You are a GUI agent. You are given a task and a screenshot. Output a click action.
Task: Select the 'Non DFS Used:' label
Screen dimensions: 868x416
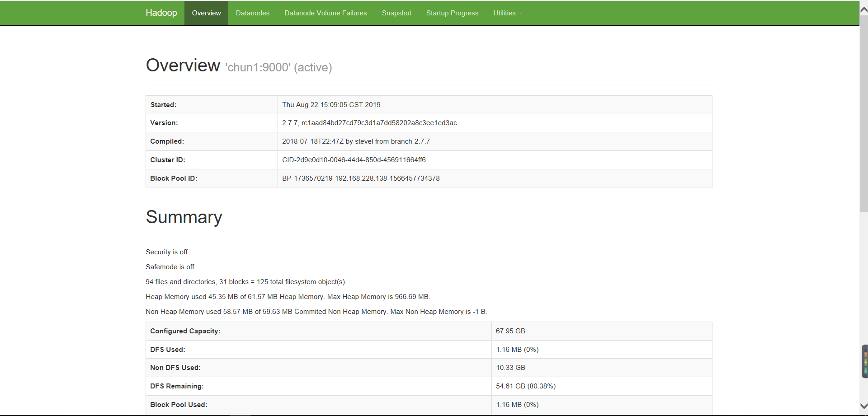[175, 368]
